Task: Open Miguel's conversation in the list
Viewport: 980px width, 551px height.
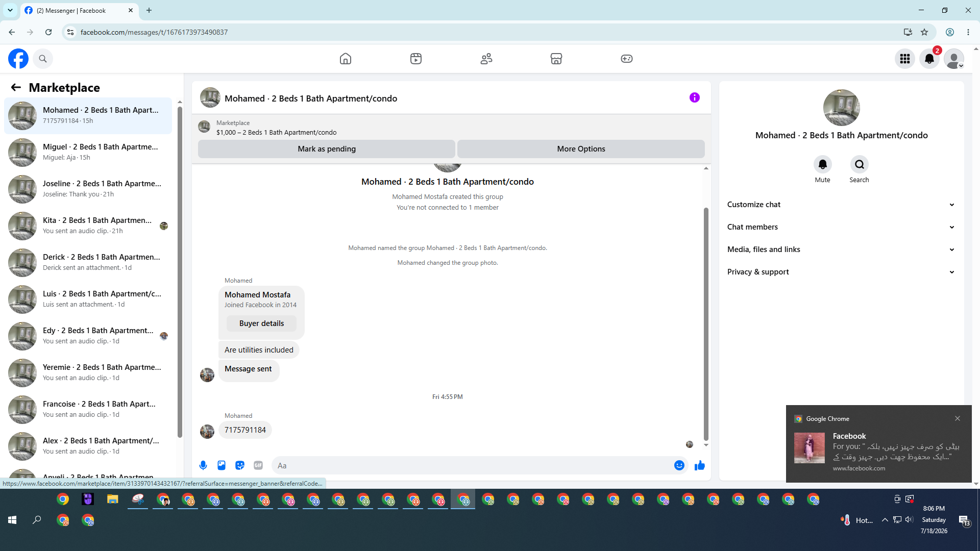Action: point(88,153)
